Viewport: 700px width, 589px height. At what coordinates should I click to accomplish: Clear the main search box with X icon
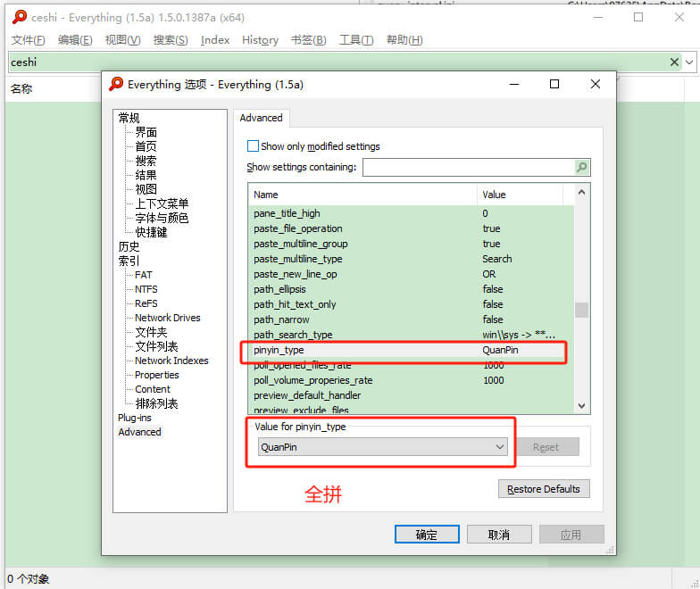[x=675, y=62]
